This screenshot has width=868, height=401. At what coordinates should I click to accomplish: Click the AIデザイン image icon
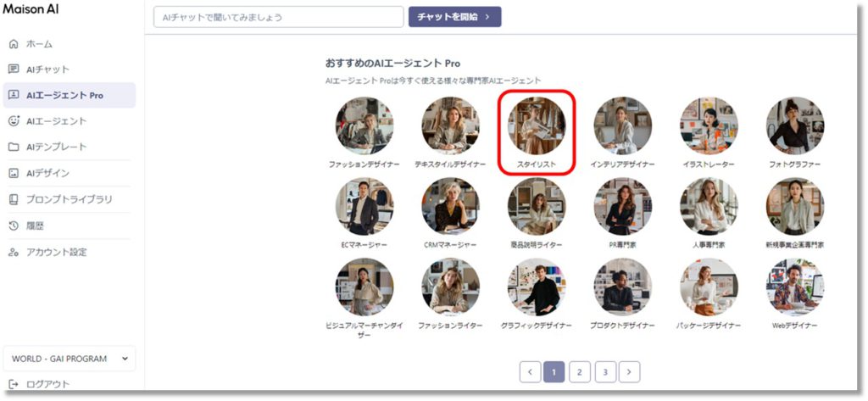tap(14, 173)
